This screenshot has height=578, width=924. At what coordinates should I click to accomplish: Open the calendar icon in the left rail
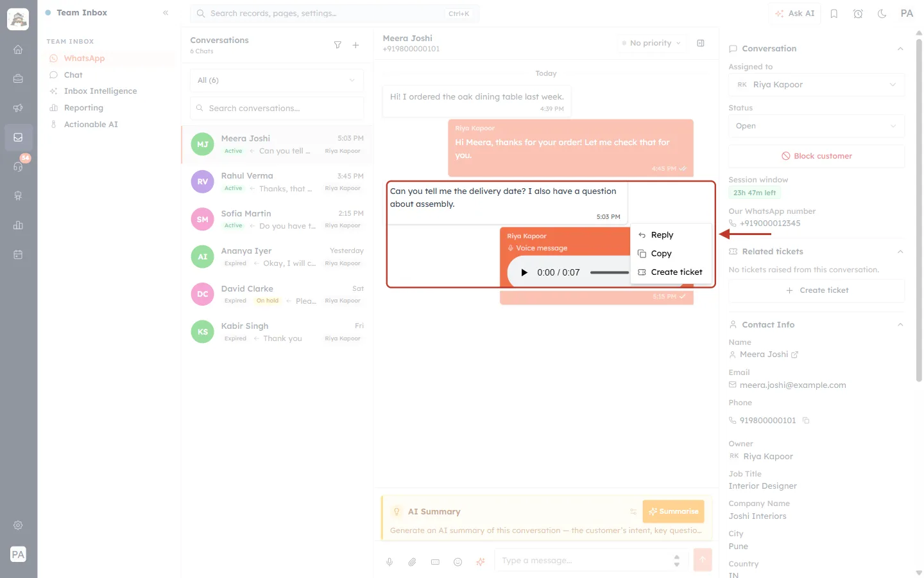(x=18, y=254)
